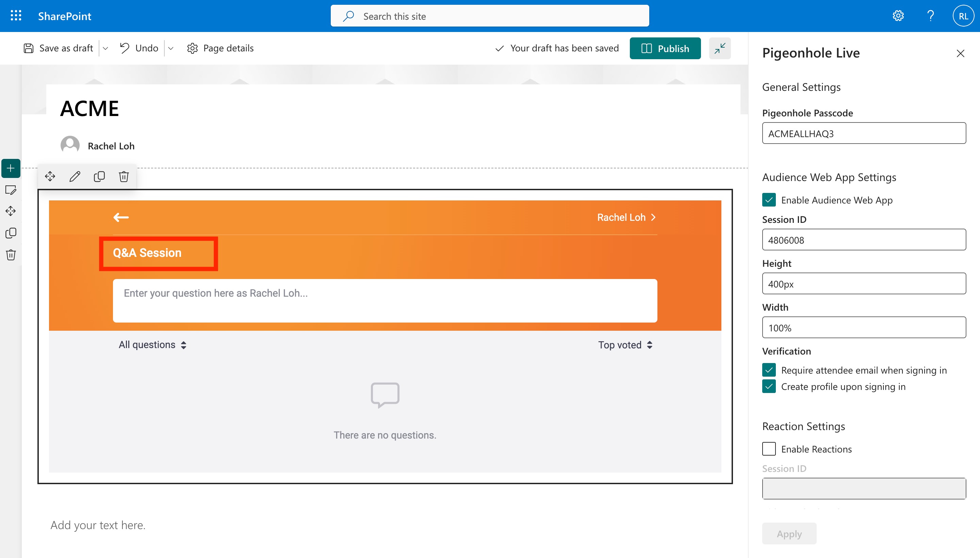Click the delete section trash in left rail
The width and height of the screenshot is (980, 558).
coord(11,255)
